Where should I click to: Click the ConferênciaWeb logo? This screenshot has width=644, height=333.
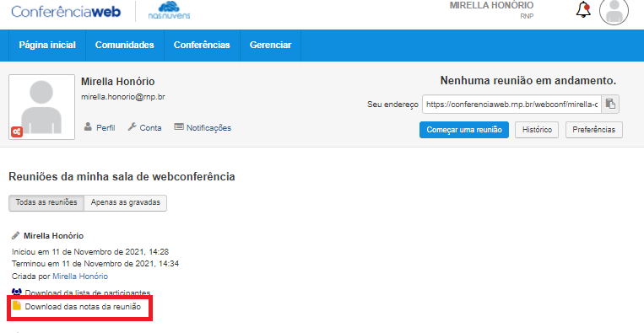[66, 11]
